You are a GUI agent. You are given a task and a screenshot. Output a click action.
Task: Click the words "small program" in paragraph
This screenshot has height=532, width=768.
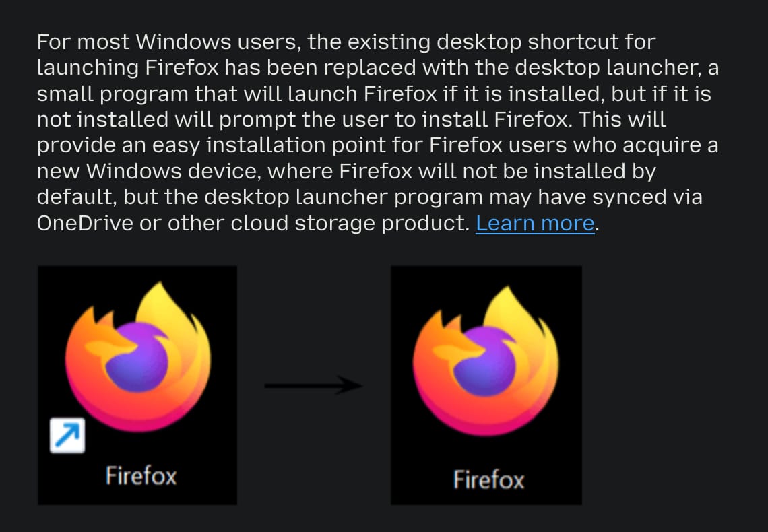point(113,94)
